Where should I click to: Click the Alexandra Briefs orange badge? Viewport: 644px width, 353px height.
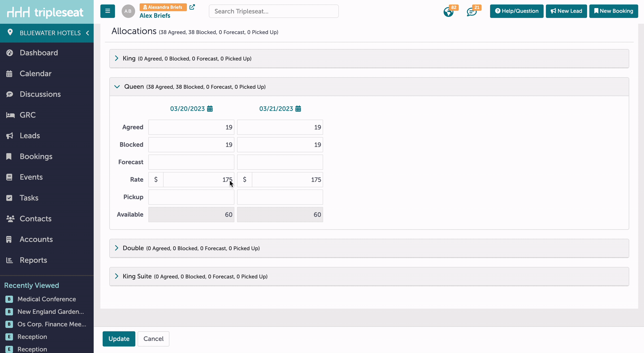[x=163, y=7]
